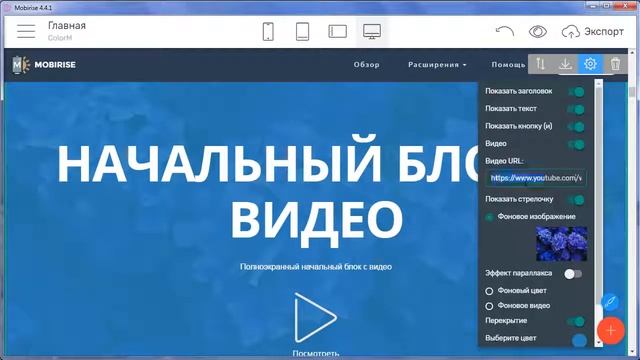Image resolution: width=640 pixels, height=360 pixels.
Task: Preview site with eye icon
Action: click(538, 31)
